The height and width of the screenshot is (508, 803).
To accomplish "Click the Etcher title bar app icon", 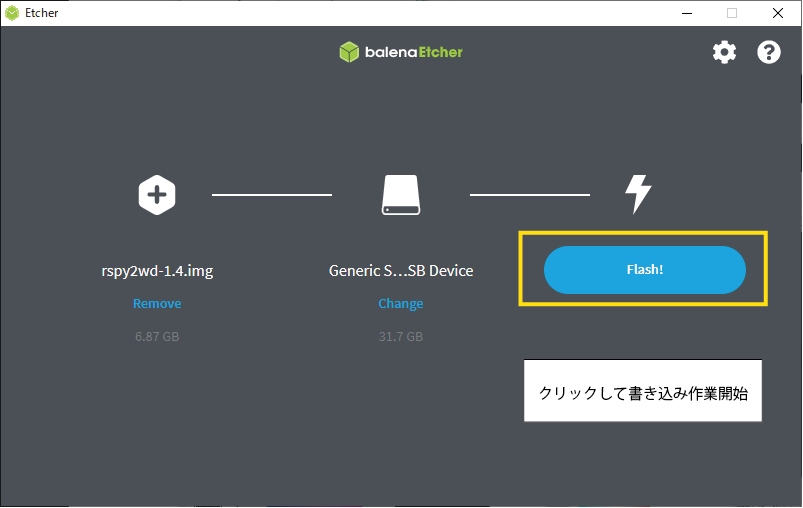I will (x=12, y=13).
